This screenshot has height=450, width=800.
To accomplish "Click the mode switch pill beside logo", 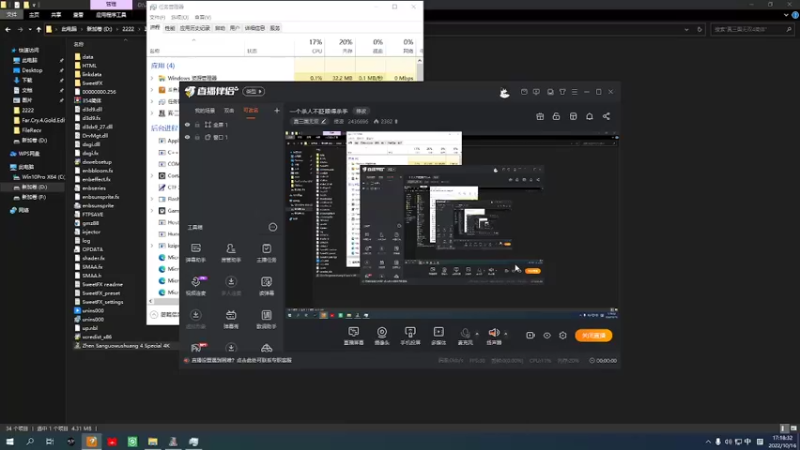I will [253, 91].
